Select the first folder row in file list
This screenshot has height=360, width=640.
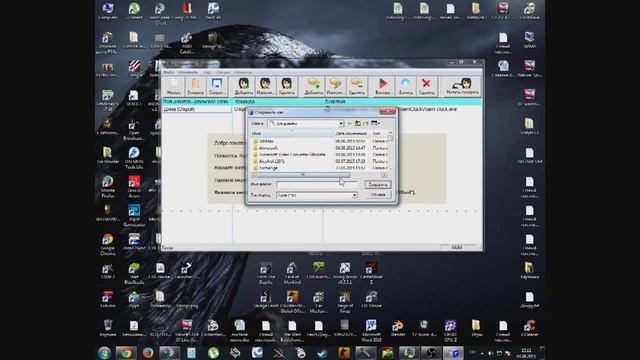pyautogui.click(x=266, y=141)
